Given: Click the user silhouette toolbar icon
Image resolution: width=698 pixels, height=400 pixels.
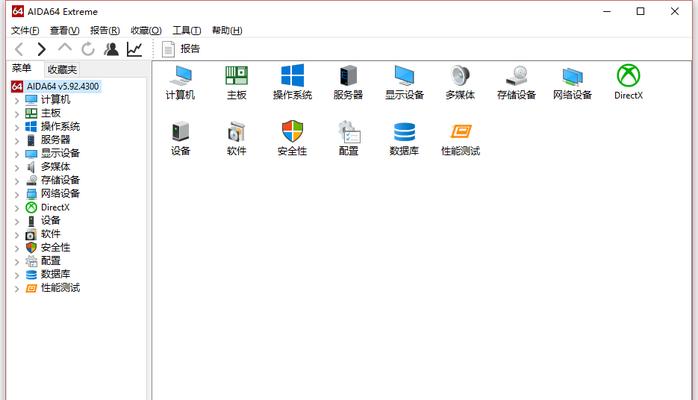Looking at the screenshot, I should pos(111,49).
